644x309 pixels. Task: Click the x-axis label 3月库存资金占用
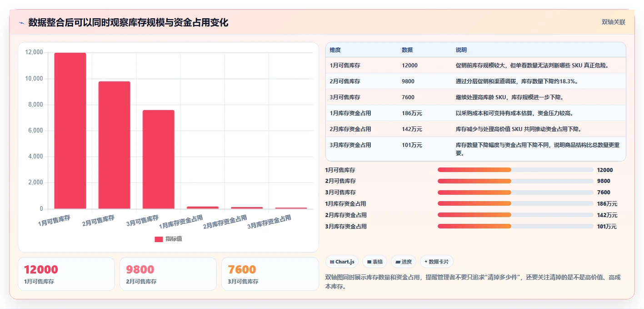pyautogui.click(x=269, y=223)
